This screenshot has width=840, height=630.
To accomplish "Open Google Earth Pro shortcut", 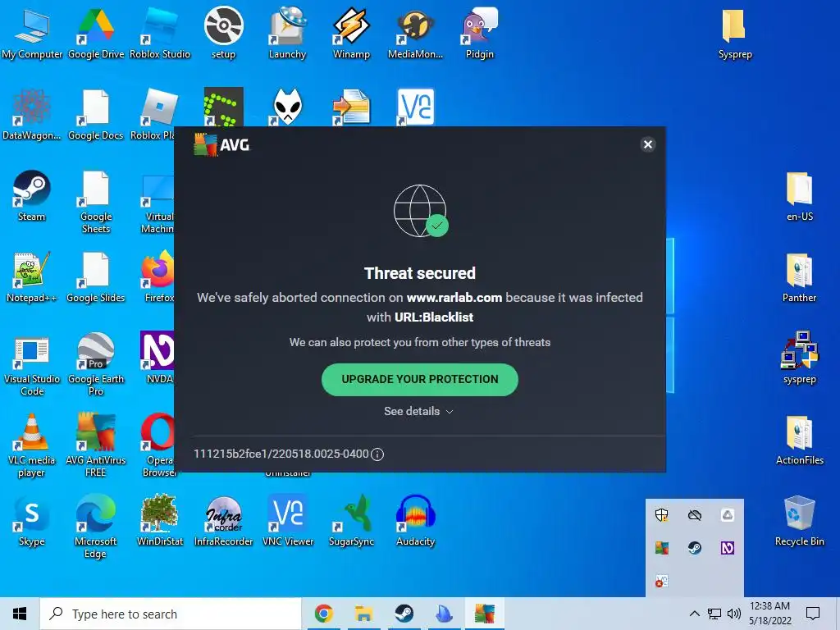I will [x=96, y=364].
